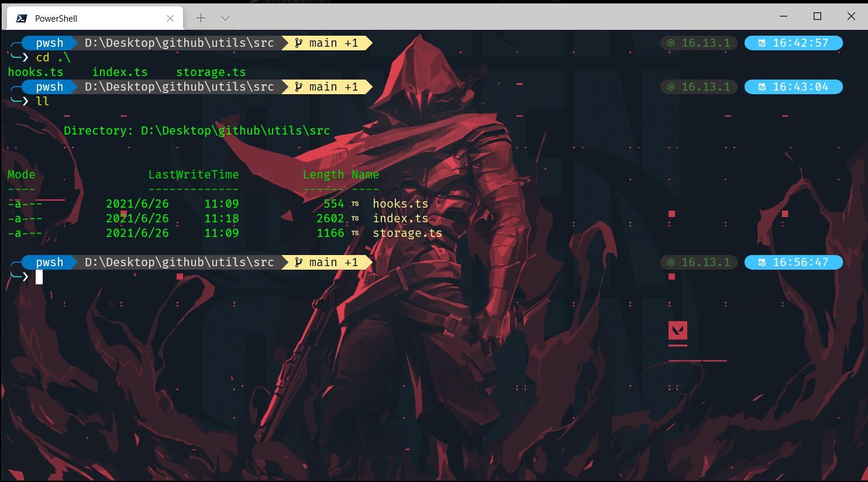Select the PowerShell tab

pos(88,18)
